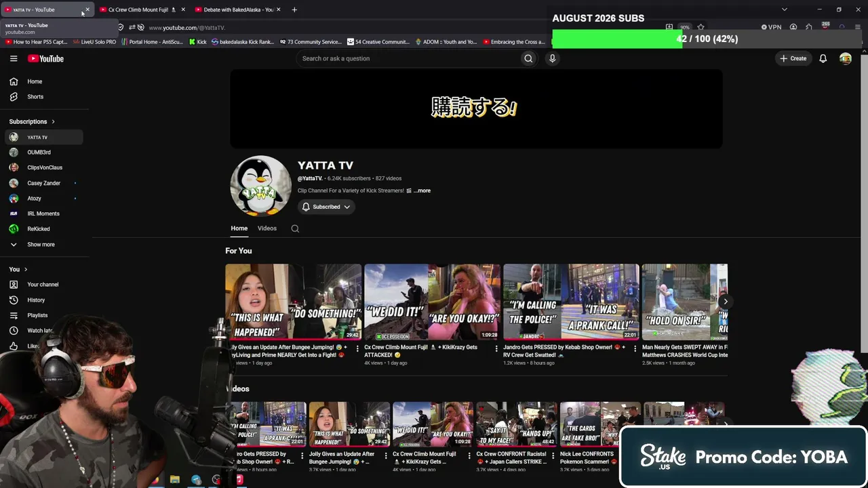868x488 pixels.
Task: Open the browser account profile icon
Action: tap(793, 27)
